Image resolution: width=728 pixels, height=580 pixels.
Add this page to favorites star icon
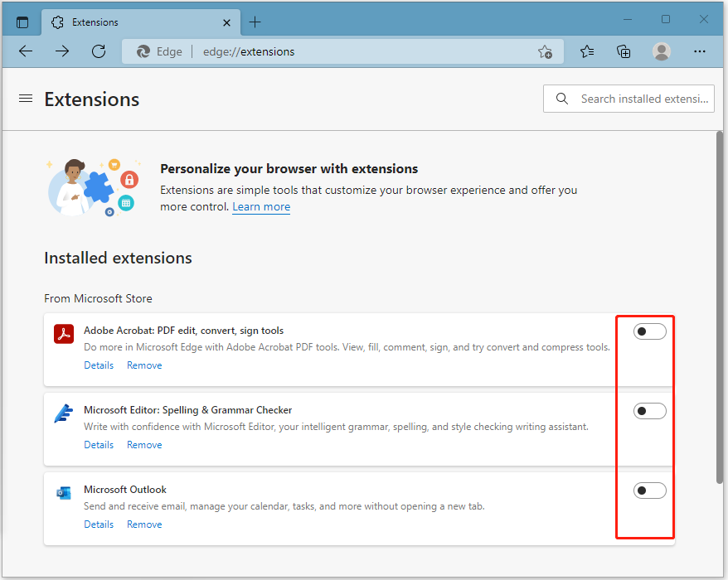(x=545, y=51)
